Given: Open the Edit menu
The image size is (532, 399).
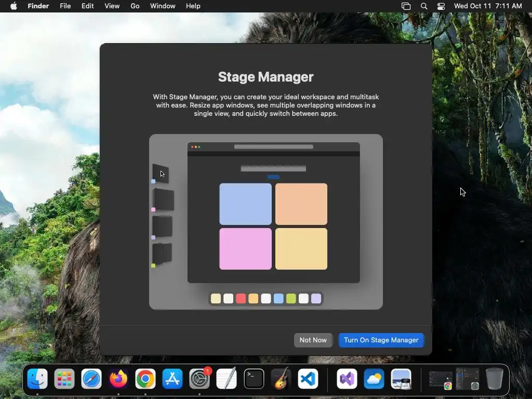Looking at the screenshot, I should [87, 6].
